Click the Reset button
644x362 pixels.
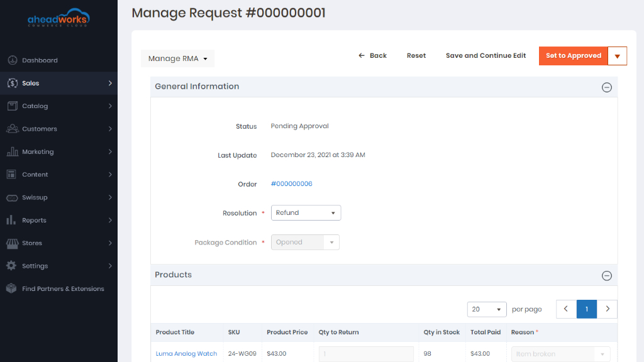click(416, 55)
